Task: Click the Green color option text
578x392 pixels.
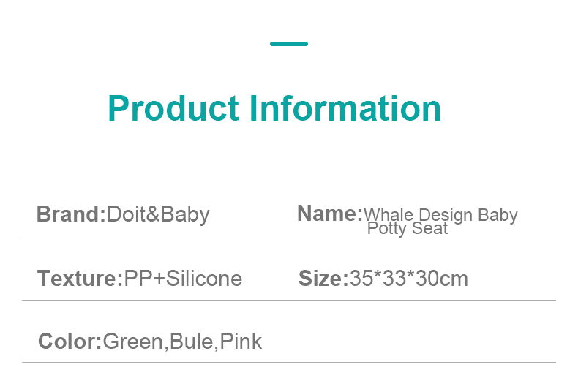Action: click(x=134, y=342)
